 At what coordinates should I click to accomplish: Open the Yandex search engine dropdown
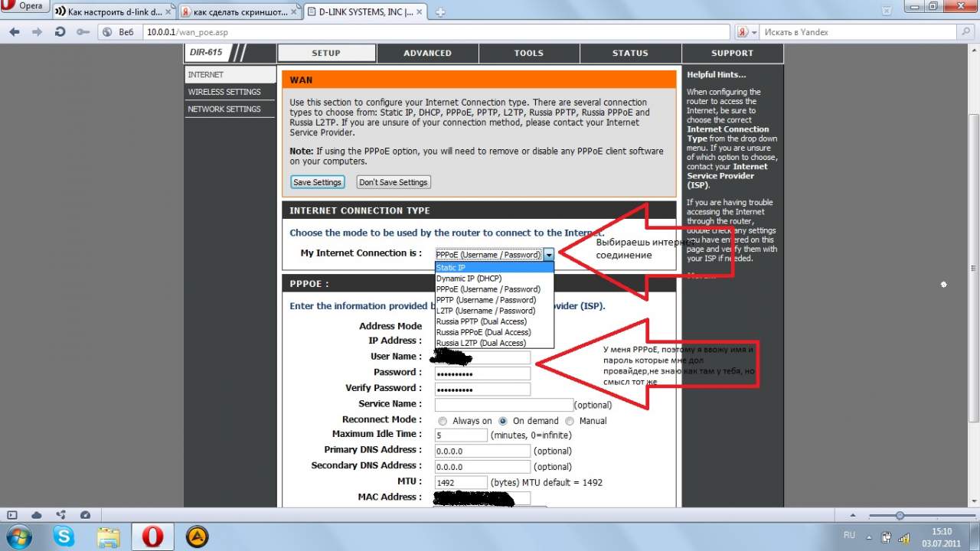point(746,32)
